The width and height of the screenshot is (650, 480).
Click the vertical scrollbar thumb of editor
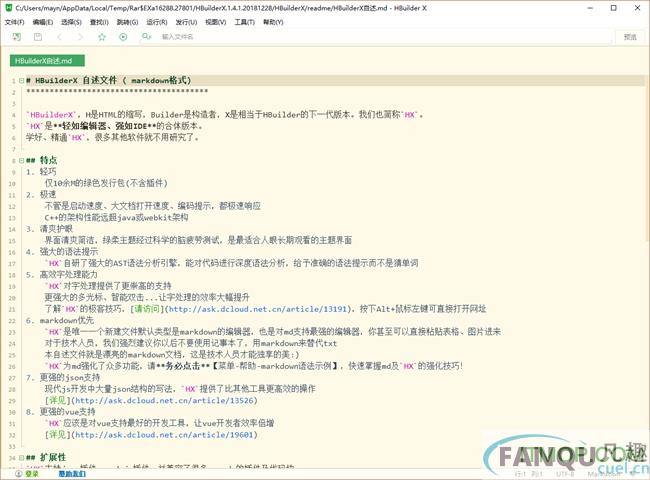tap(647, 158)
